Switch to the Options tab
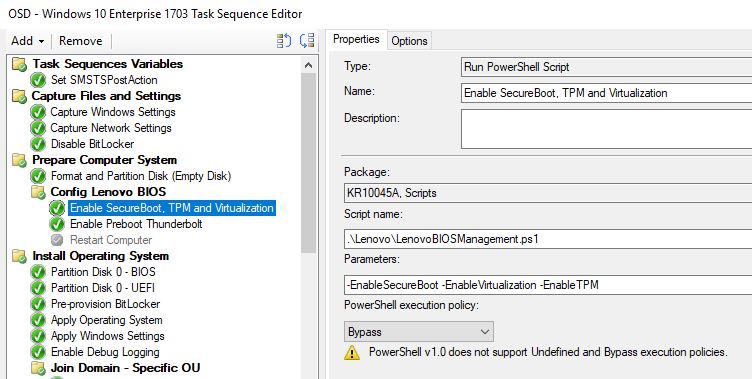The image size is (752, 379). click(409, 41)
